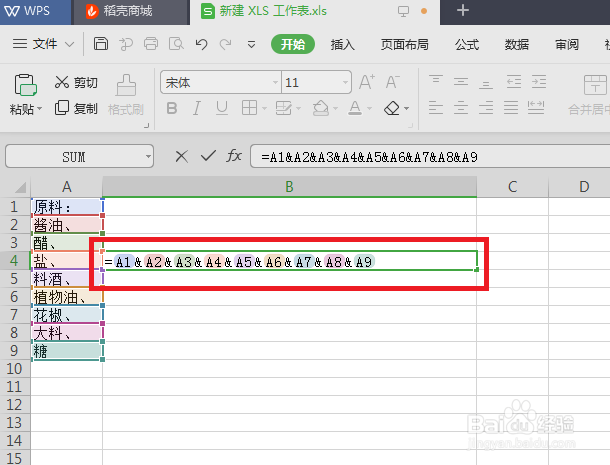The width and height of the screenshot is (610, 465).
Task: Click the distributed alignment icon
Action: click(536, 107)
